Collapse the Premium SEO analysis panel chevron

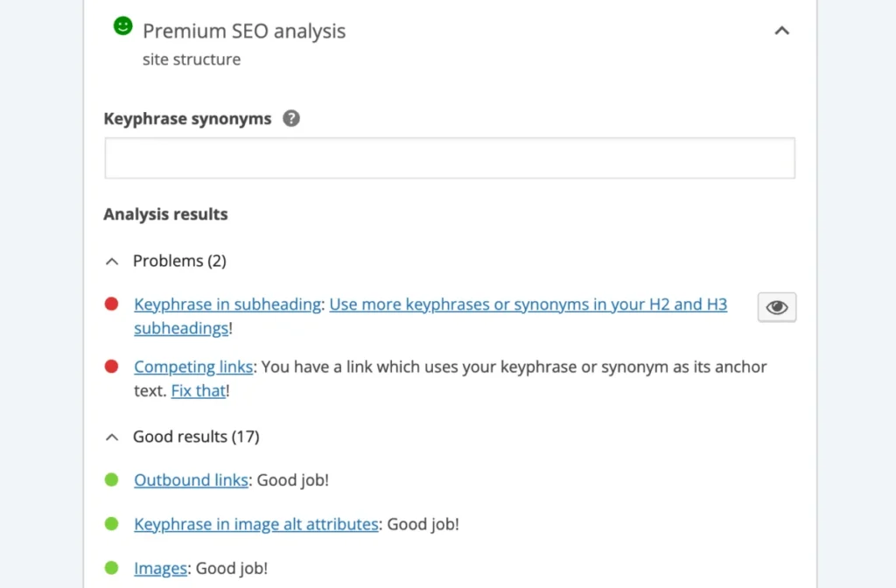(x=781, y=31)
